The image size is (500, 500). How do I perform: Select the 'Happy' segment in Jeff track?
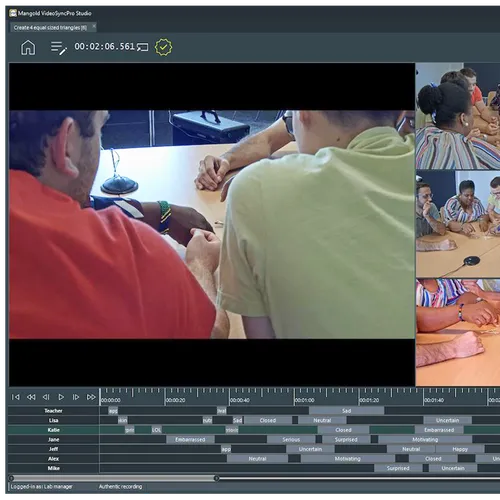pyautogui.click(x=460, y=449)
